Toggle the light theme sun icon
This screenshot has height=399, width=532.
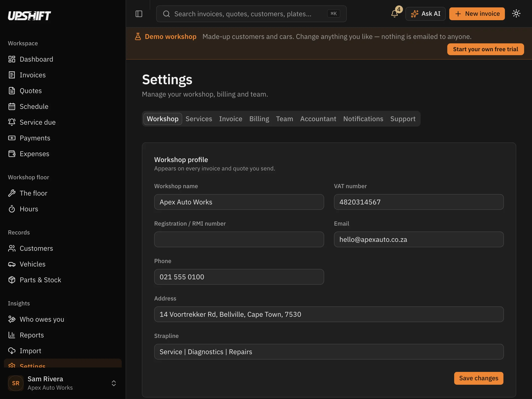click(516, 14)
